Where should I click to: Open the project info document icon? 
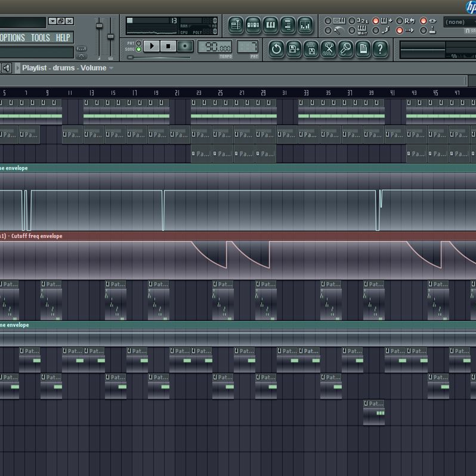[363, 49]
